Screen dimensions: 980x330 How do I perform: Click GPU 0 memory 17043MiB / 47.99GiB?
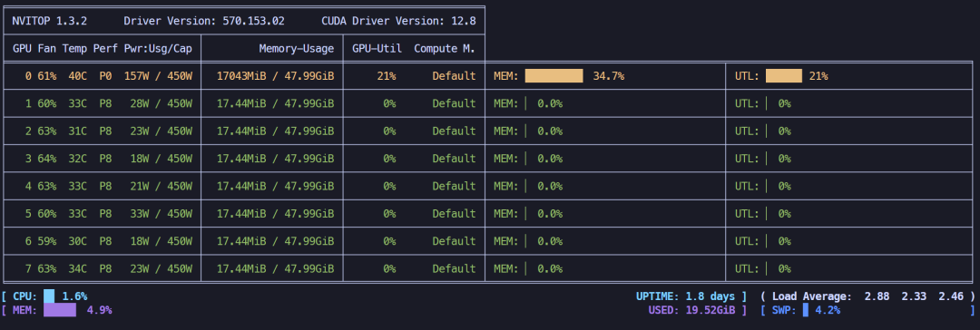coord(276,76)
